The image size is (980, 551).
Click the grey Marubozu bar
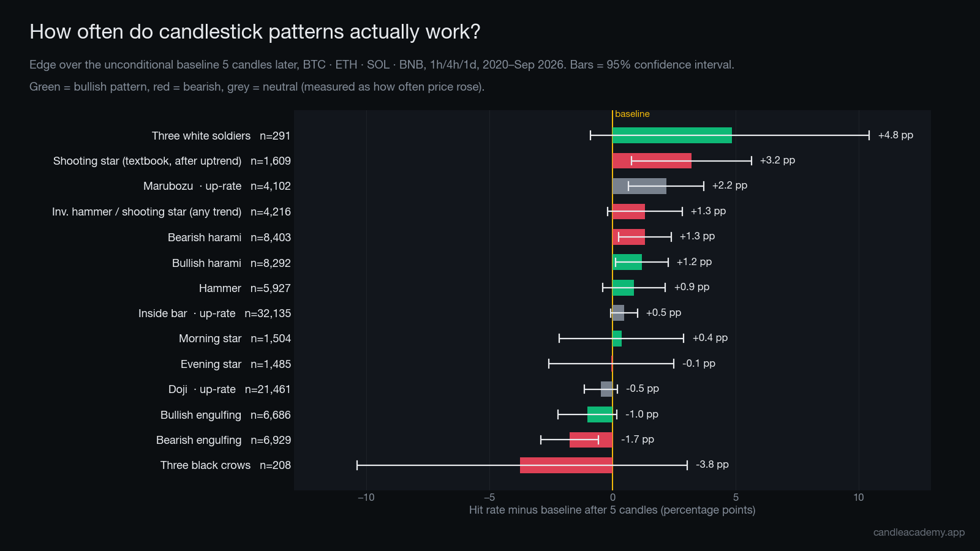point(639,186)
